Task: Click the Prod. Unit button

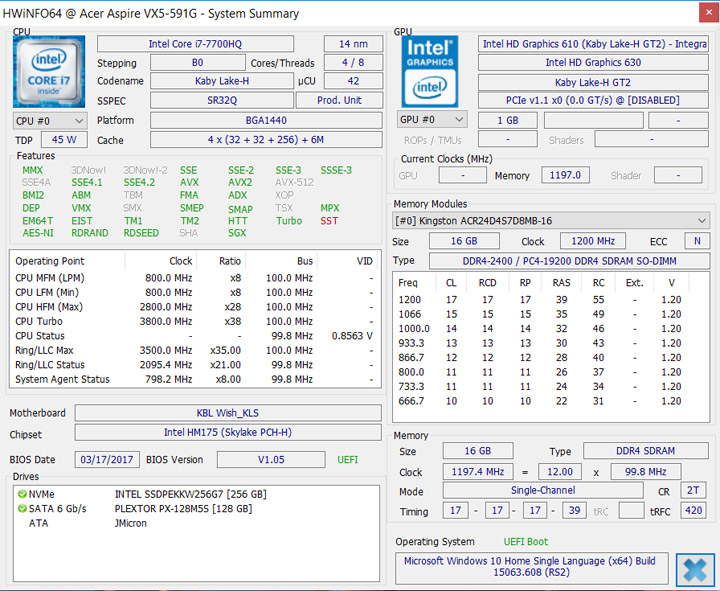Action: (x=339, y=101)
